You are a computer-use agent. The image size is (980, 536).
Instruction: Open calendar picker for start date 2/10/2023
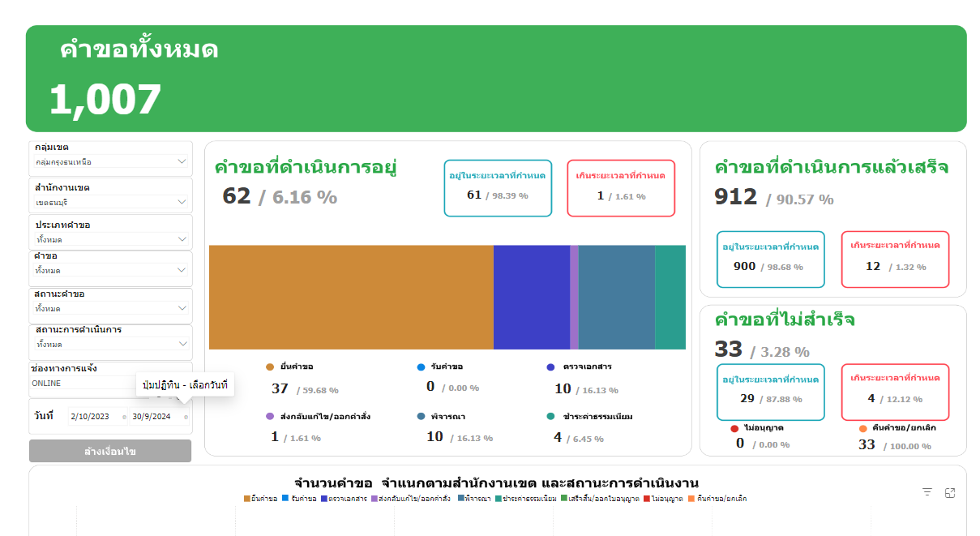[x=124, y=417]
